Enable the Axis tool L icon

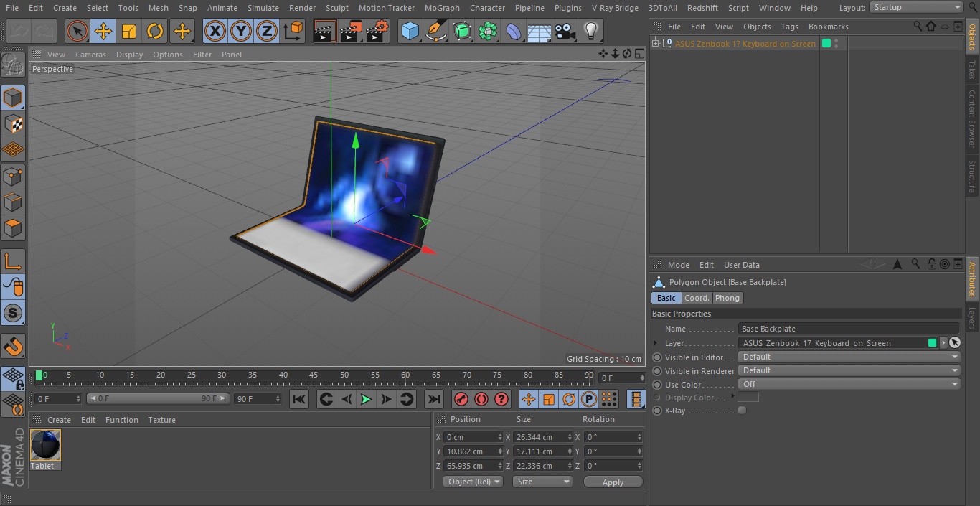pos(13,261)
